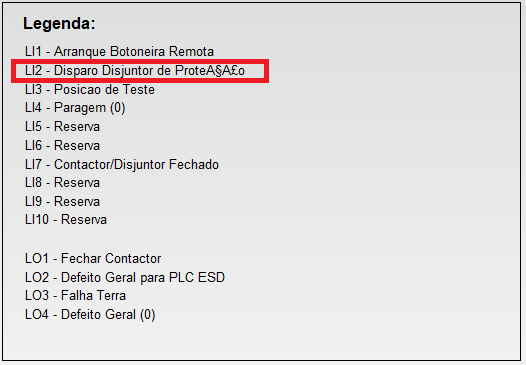Click the LI6 Reserva line
This screenshot has height=365, width=526.
point(62,145)
